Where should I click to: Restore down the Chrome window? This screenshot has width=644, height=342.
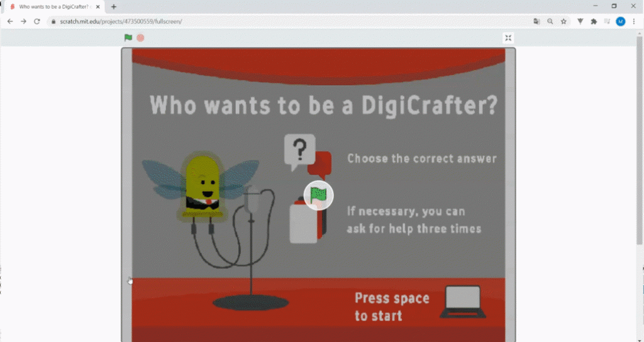pyautogui.click(x=614, y=6)
